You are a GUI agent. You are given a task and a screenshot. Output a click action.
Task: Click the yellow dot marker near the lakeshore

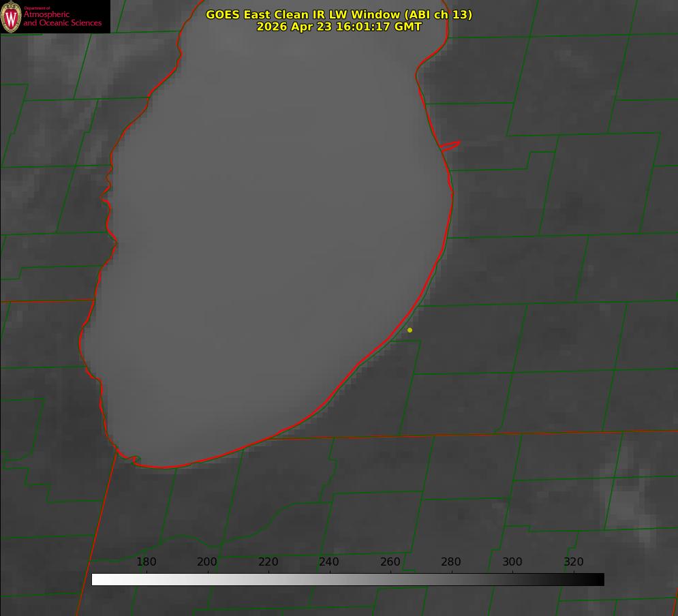(x=410, y=330)
